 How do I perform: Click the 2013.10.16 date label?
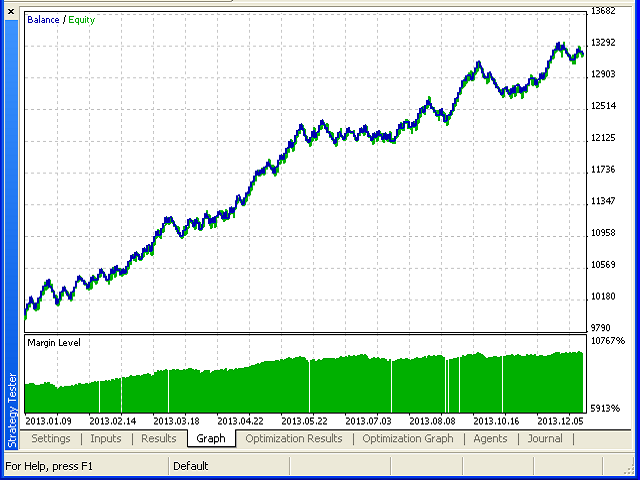click(496, 421)
